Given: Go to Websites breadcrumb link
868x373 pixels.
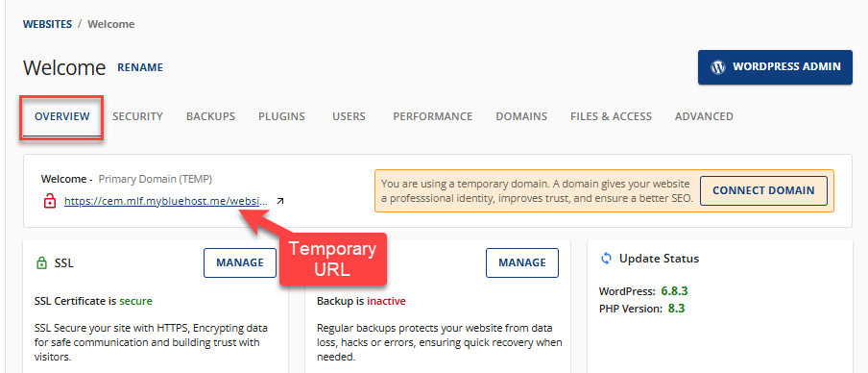Looking at the screenshot, I should (48, 24).
